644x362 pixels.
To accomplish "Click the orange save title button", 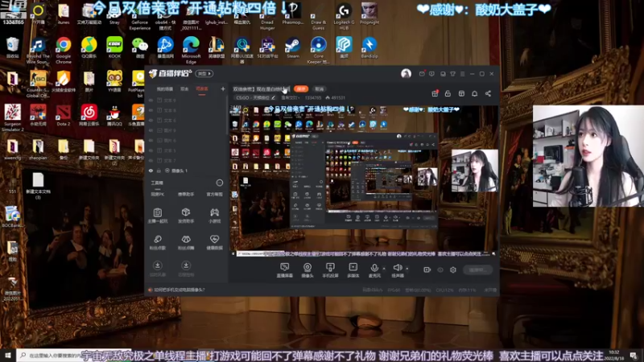I will pos(301,88).
